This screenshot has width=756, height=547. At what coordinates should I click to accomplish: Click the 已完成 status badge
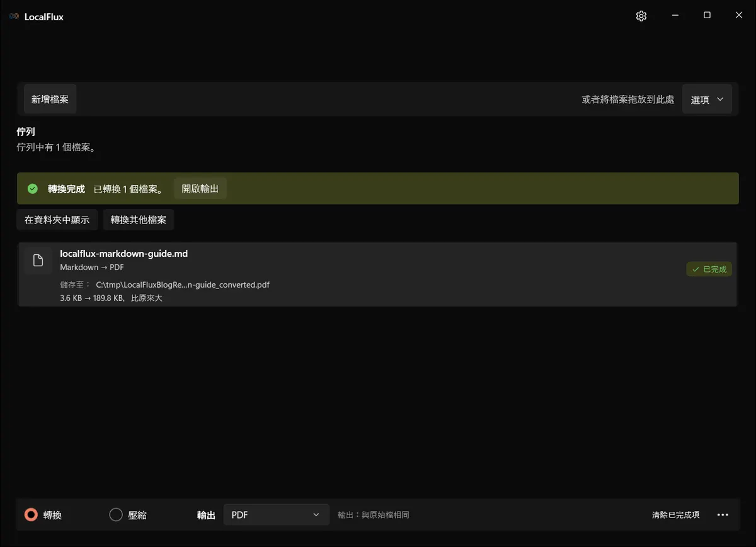tap(709, 269)
